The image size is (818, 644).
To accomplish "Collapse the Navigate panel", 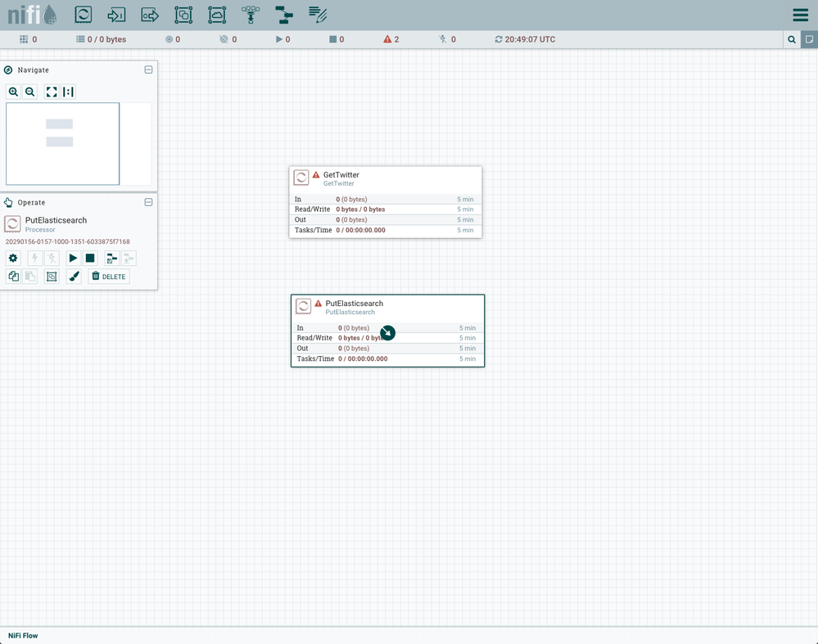I will pos(148,70).
